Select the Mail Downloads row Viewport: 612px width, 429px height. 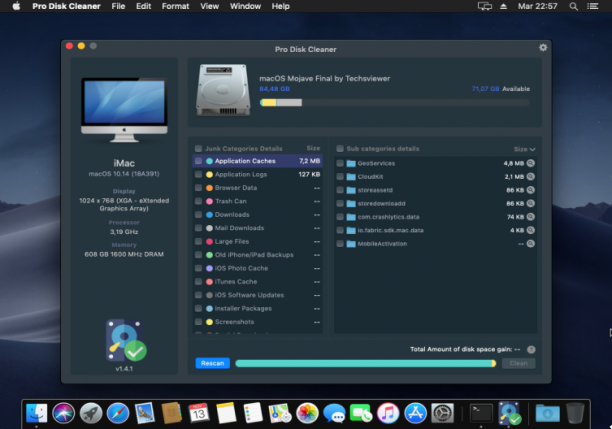pyautogui.click(x=258, y=228)
